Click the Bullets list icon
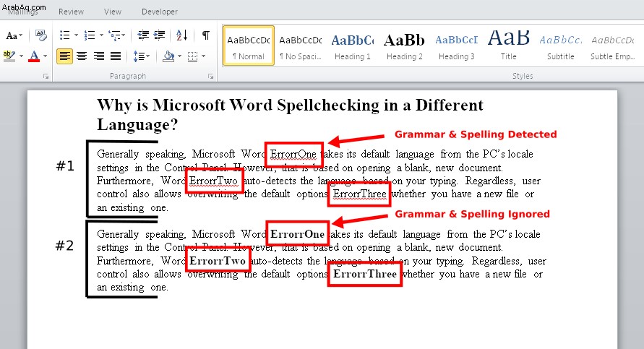Image resolution: width=644 pixels, height=349 pixels. pos(64,35)
